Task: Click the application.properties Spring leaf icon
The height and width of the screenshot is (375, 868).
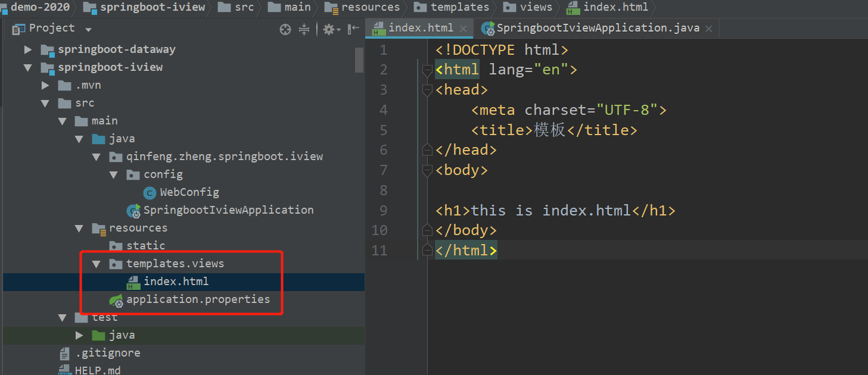Action: click(116, 301)
